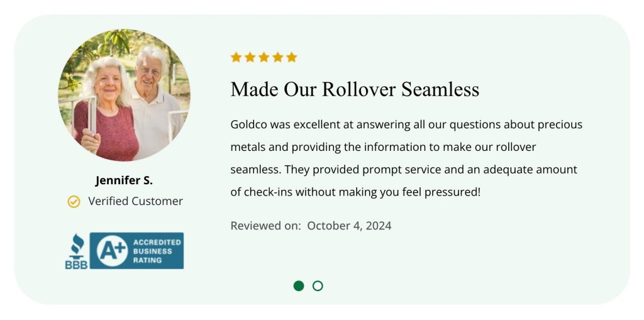Click the "Reviewed on:" label

click(265, 226)
